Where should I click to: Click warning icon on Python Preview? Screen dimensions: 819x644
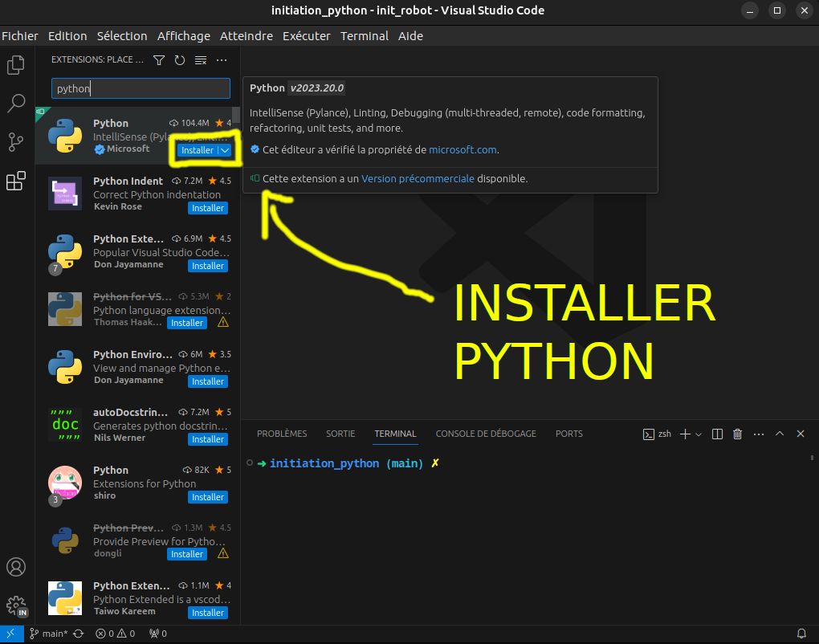click(x=223, y=553)
